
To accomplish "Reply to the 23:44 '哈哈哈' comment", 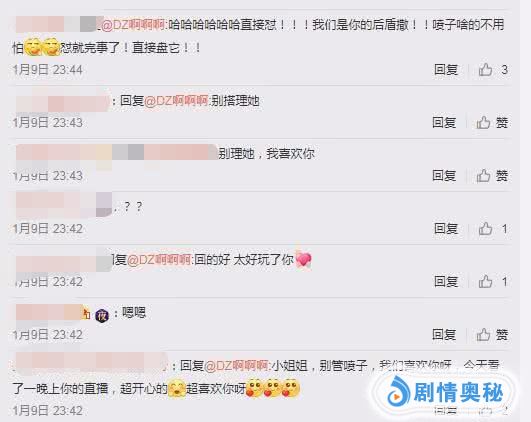I will point(446,70).
